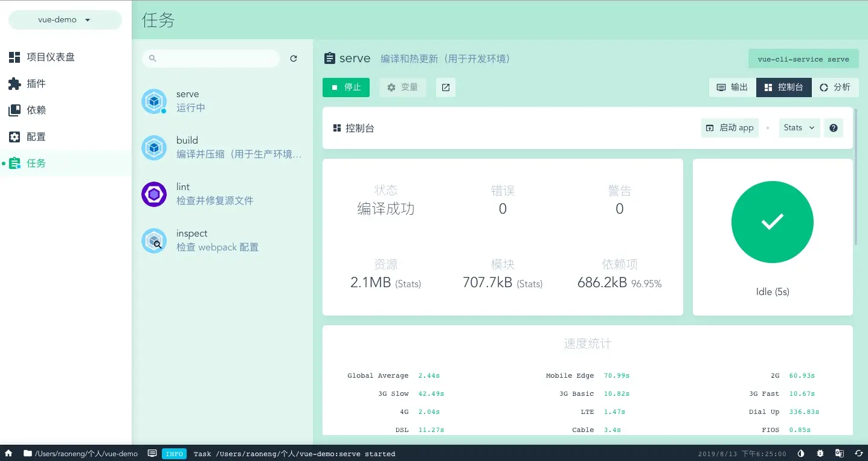Switch to the 控制台 dashboard tab
Image resolution: width=868 pixels, height=461 pixels.
coord(783,87)
